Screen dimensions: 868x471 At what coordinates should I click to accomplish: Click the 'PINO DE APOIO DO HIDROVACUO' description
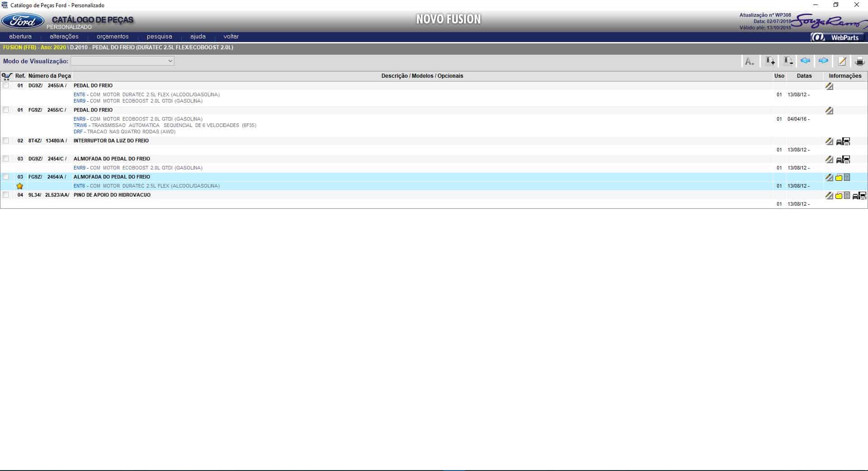pyautogui.click(x=112, y=195)
